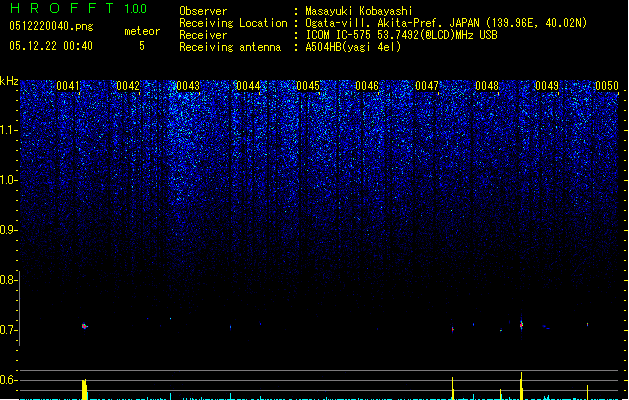Viewport: 629px width, 400px height.
Task: Click the A504HB(yagi 4el) antenna text
Action: (x=353, y=47)
